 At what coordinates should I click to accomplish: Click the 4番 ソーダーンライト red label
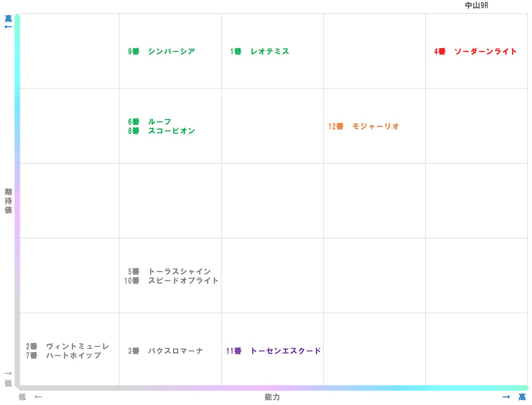coord(475,52)
